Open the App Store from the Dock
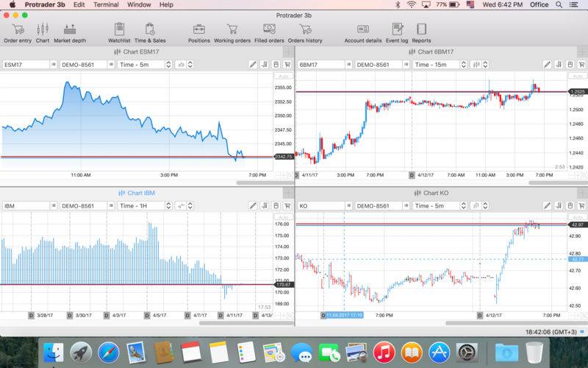 coord(439,353)
